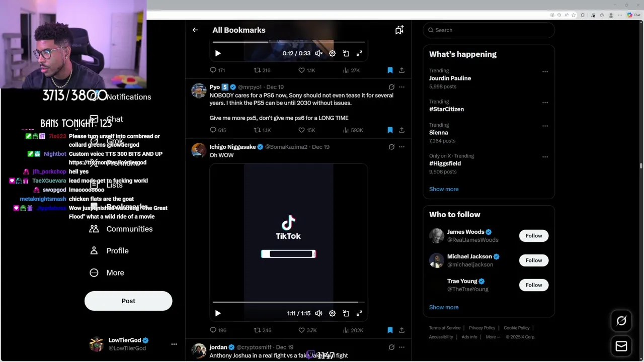The height and width of the screenshot is (362, 644).
Task: Unmute the top video
Action: pyautogui.click(x=318, y=53)
